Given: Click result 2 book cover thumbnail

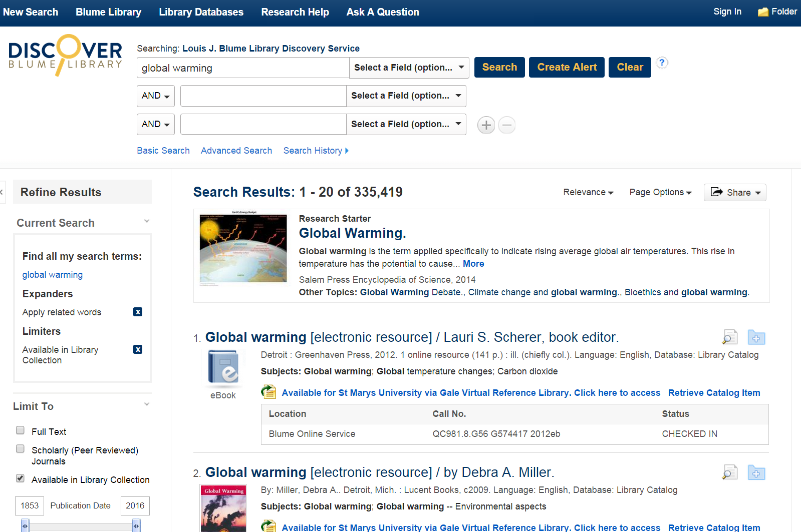Looking at the screenshot, I should coord(223,508).
